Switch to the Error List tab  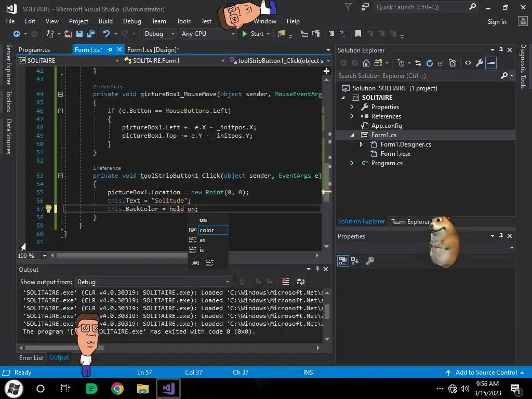click(31, 357)
